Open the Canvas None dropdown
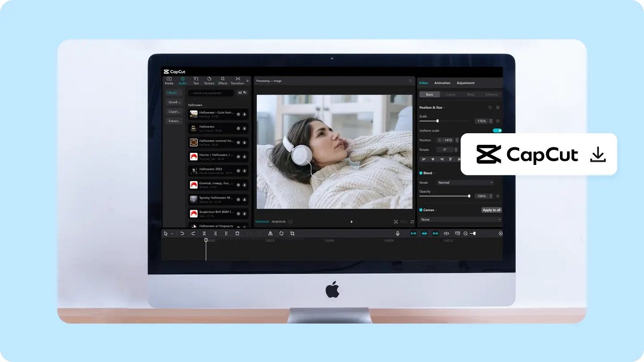 tap(460, 220)
